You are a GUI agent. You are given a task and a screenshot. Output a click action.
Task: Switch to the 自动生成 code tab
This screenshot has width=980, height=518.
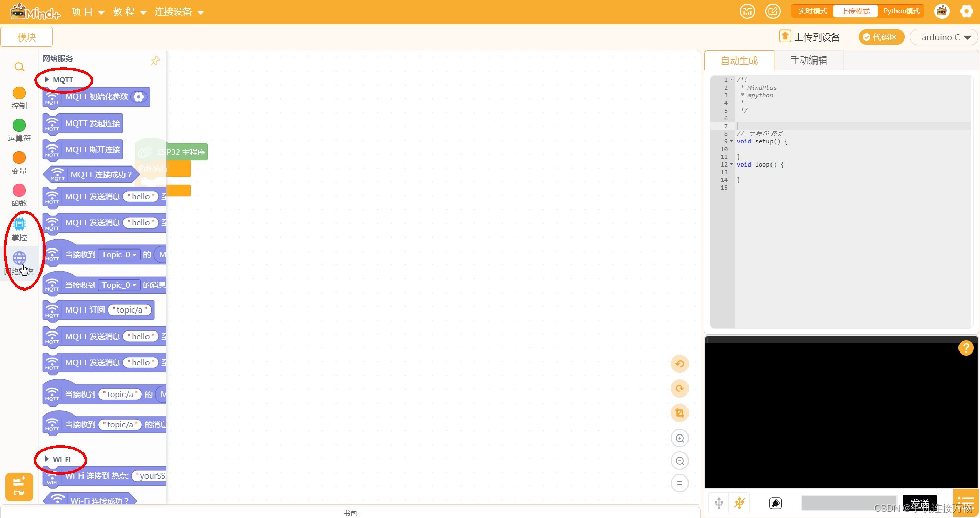click(739, 60)
